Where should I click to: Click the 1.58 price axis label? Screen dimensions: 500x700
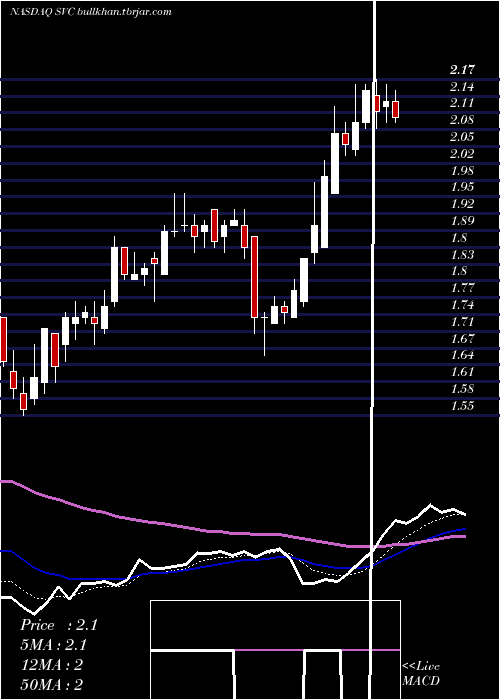462,389
